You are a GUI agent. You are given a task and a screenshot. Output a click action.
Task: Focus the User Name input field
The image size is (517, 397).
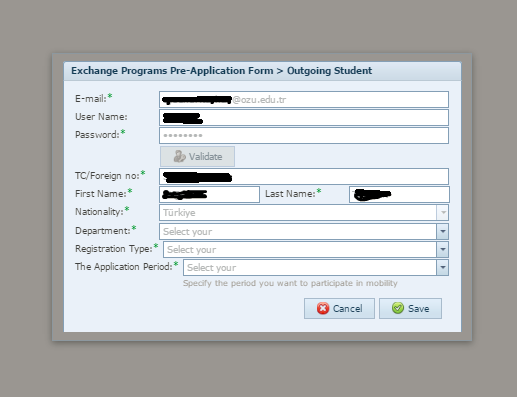(x=304, y=117)
